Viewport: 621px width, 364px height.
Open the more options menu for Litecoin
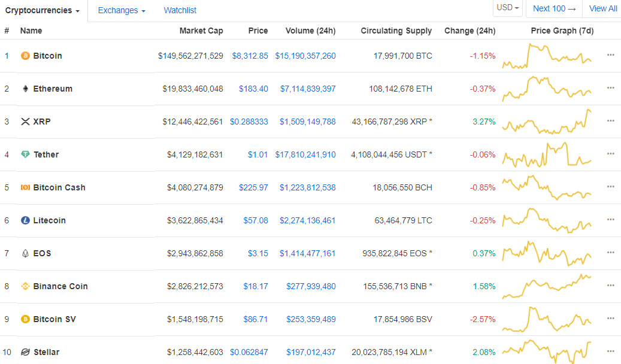610,220
